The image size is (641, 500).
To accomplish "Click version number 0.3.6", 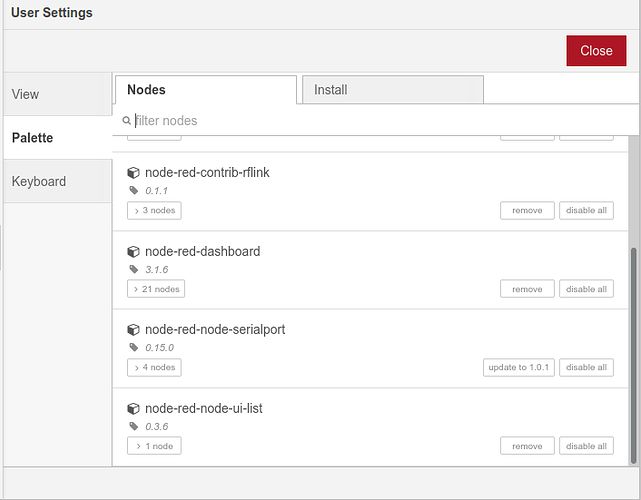I will point(157,426).
